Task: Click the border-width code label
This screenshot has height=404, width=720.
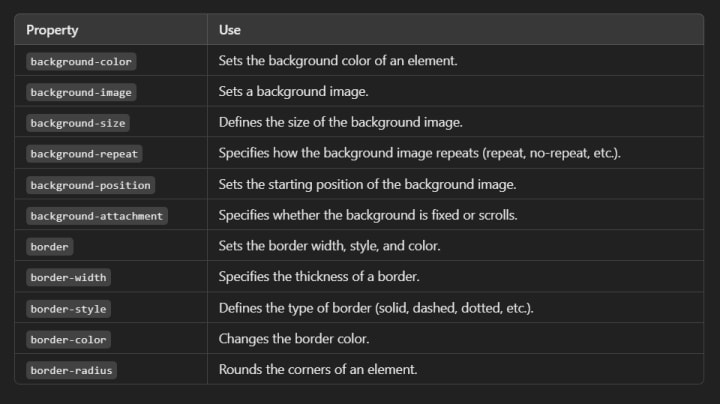Action: pyautogui.click(x=68, y=277)
